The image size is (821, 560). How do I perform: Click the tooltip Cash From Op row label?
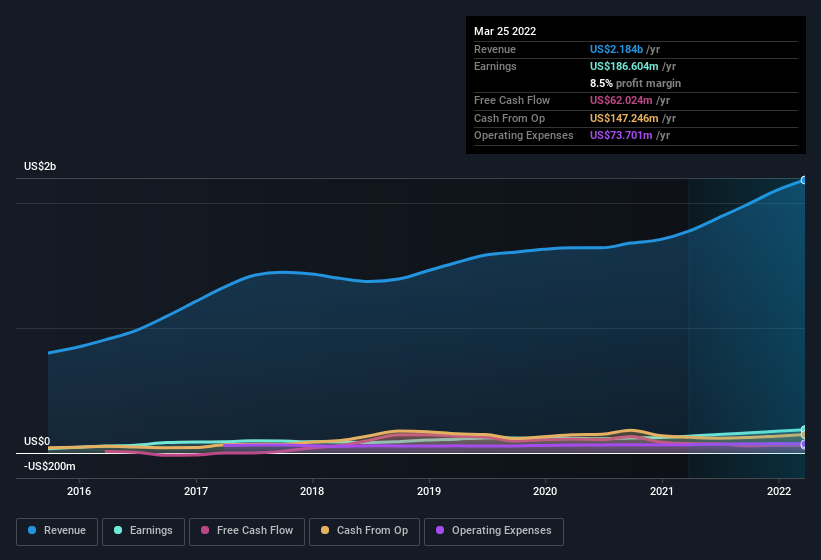(509, 118)
